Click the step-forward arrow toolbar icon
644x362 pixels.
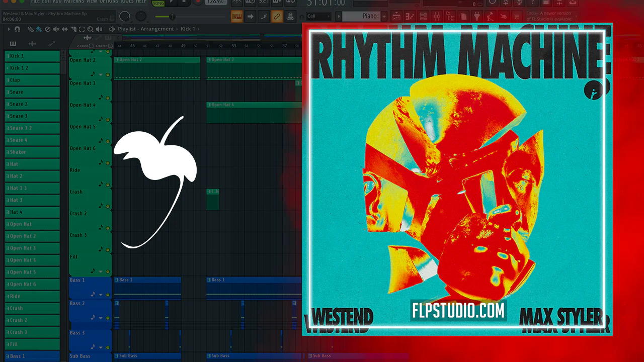(250, 17)
